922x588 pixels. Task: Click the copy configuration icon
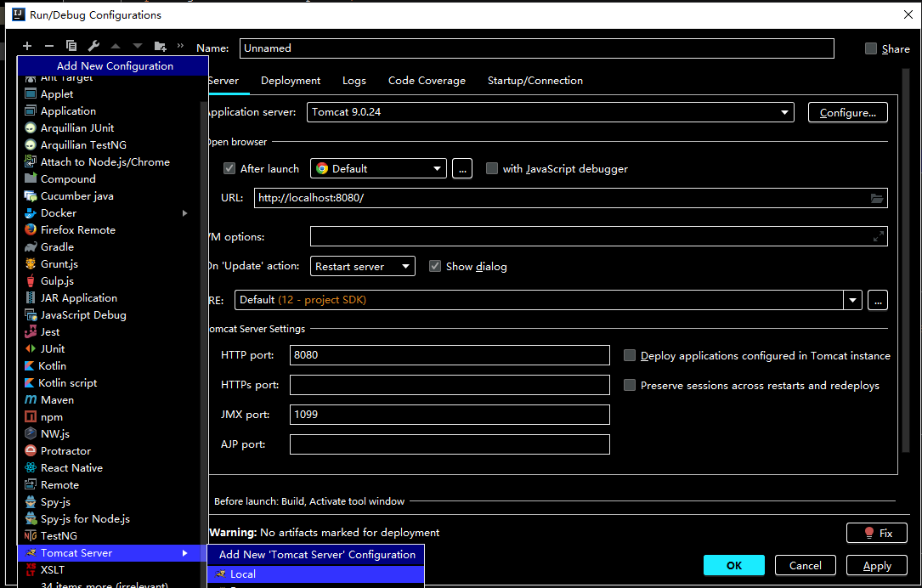point(71,46)
